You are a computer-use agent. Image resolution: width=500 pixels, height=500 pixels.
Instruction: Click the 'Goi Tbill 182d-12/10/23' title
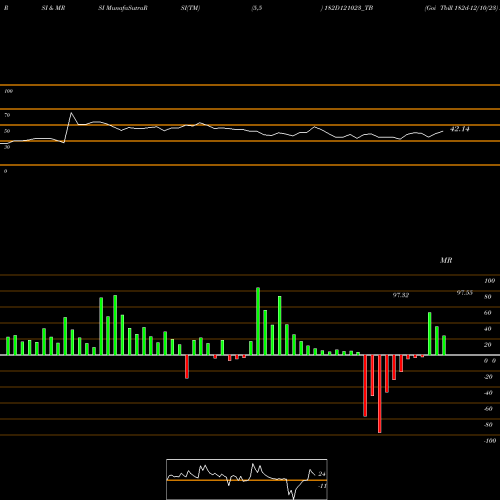pyautogui.click(x=462, y=8)
